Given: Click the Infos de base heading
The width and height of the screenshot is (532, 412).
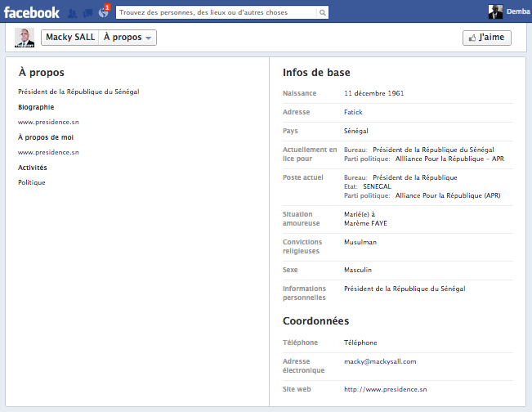Looking at the screenshot, I should (x=316, y=72).
